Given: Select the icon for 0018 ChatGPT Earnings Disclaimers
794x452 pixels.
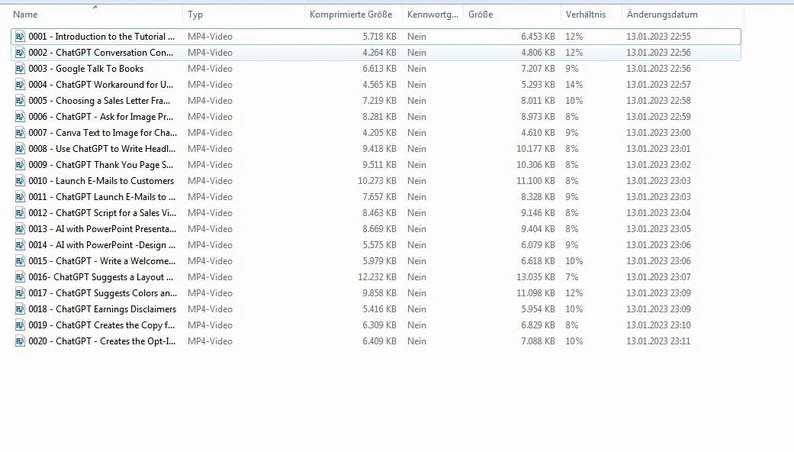Looking at the screenshot, I should pos(19,309).
